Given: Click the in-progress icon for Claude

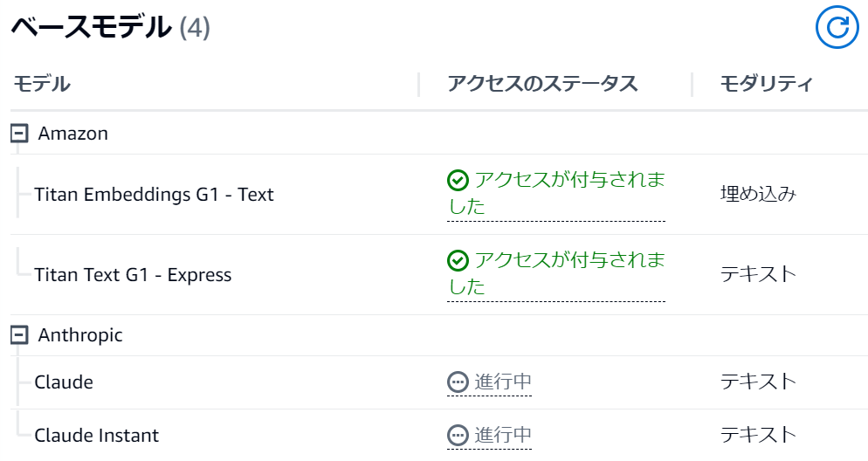Looking at the screenshot, I should click(458, 382).
